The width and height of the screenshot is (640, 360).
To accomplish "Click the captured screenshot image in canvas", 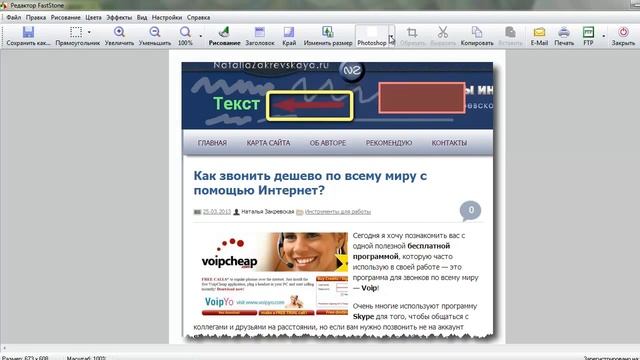I will tap(337, 202).
